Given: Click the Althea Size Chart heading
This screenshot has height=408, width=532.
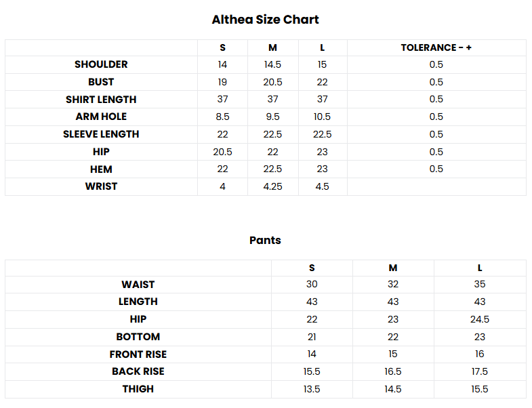Looking at the screenshot, I should [265, 20].
